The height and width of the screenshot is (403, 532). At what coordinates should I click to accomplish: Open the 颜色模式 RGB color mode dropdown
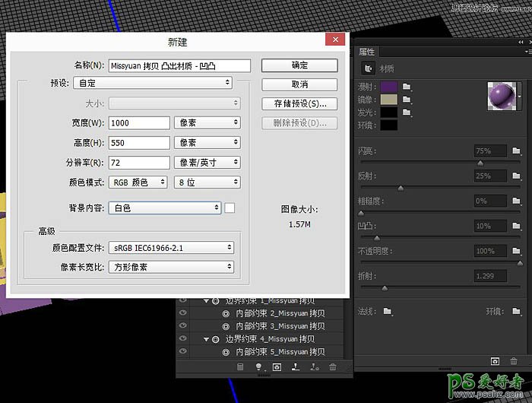[x=139, y=182]
